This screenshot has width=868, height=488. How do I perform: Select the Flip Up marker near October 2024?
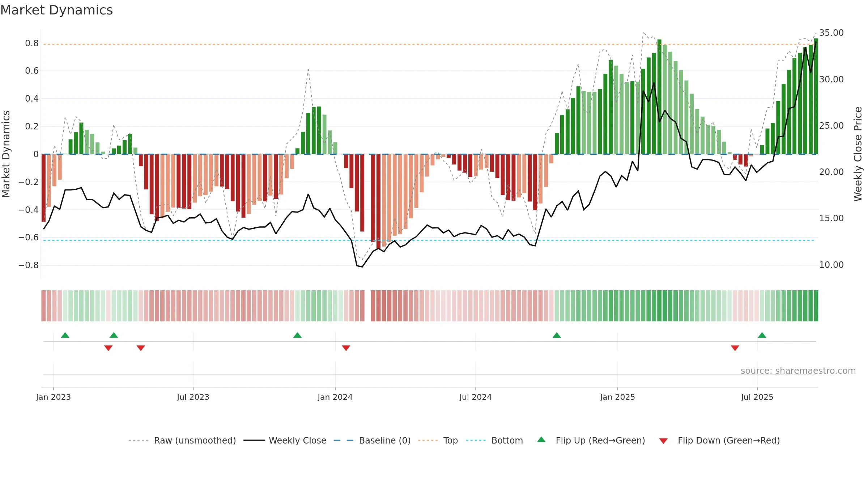[557, 335]
